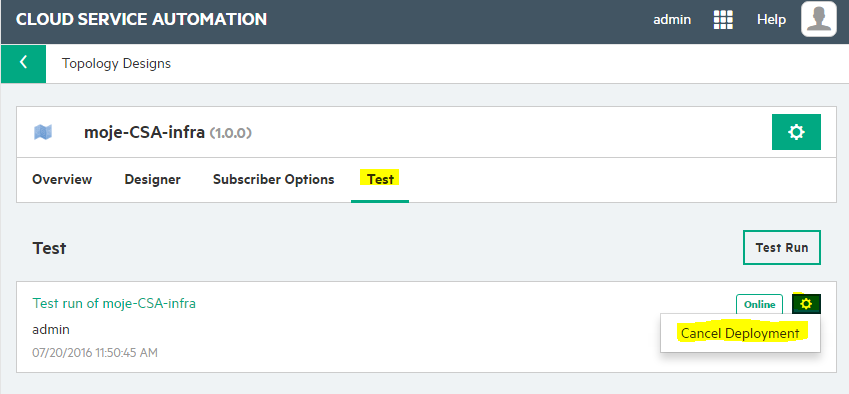Image resolution: width=849 pixels, height=394 pixels.
Task: Navigate to the Topology Designs breadcrumb
Action: tap(116, 64)
